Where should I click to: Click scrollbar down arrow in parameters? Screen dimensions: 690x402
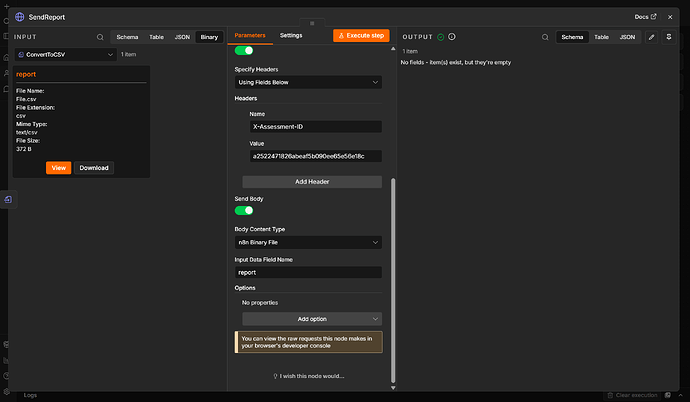(x=393, y=388)
